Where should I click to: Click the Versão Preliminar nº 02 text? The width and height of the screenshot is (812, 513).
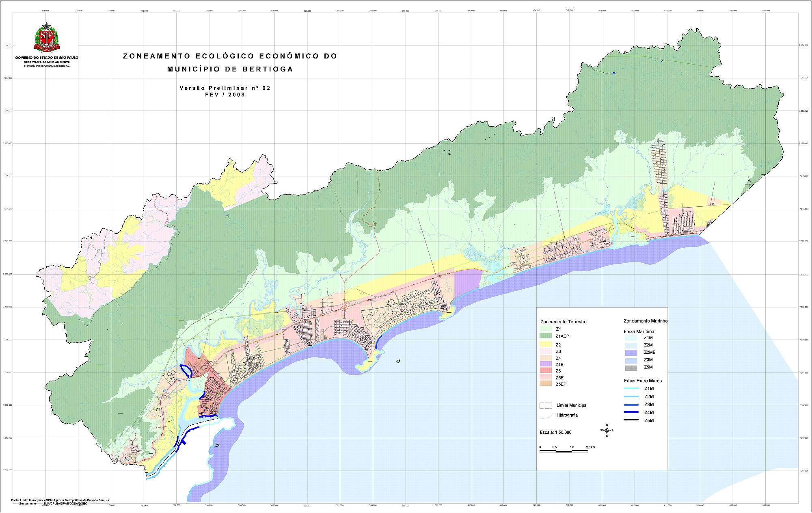[225, 88]
